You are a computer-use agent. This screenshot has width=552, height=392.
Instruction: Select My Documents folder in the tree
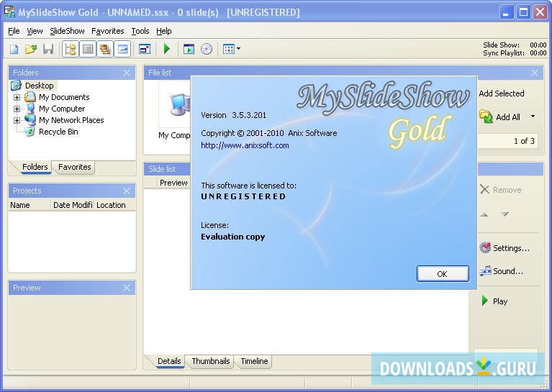pyautogui.click(x=64, y=97)
